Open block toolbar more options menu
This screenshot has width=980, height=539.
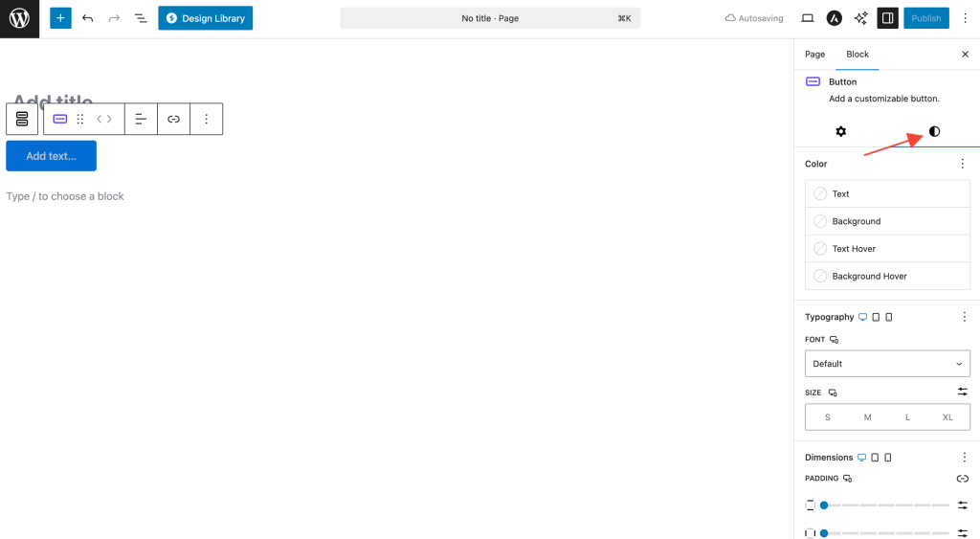(x=206, y=119)
